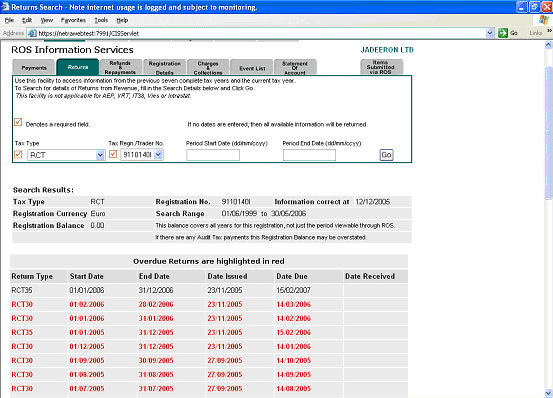The image size is (553, 398).
Task: Click the Period End Date field
Action: 309,155
